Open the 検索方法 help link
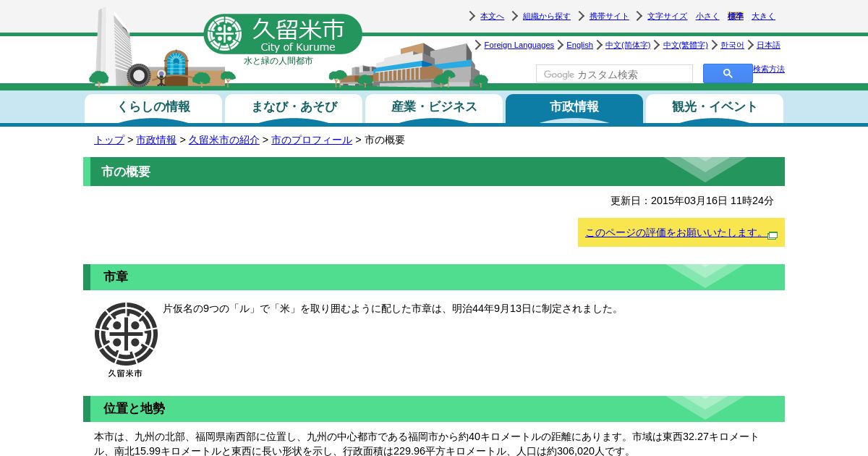868x456 pixels. 769,69
